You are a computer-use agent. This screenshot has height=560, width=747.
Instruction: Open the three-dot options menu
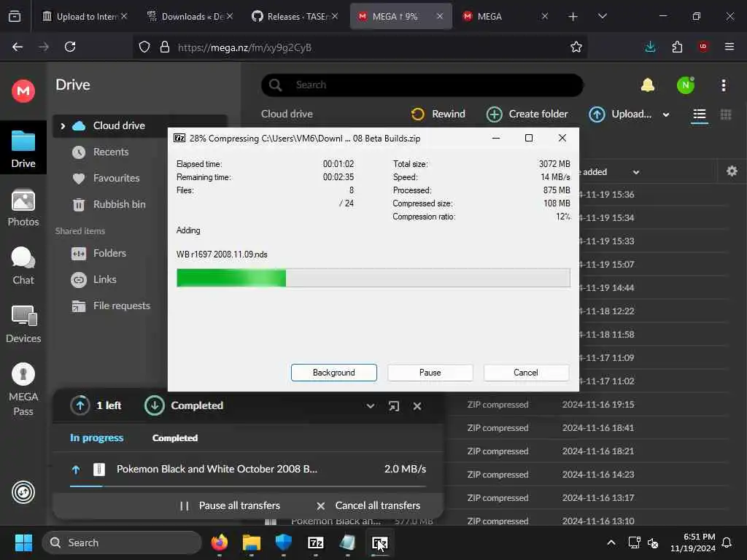(723, 85)
